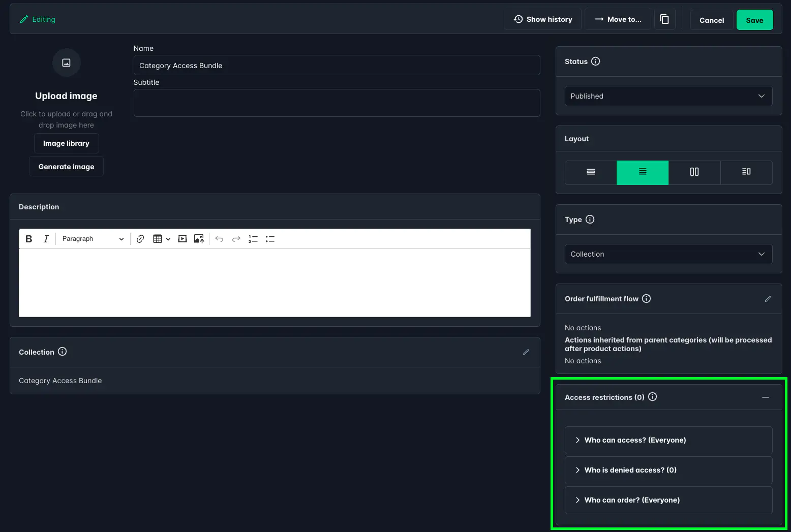Save the Category Access Bundle

pyautogui.click(x=754, y=20)
